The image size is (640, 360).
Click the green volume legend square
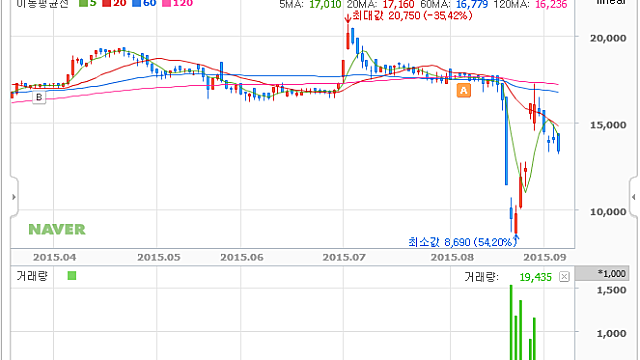coord(72,276)
